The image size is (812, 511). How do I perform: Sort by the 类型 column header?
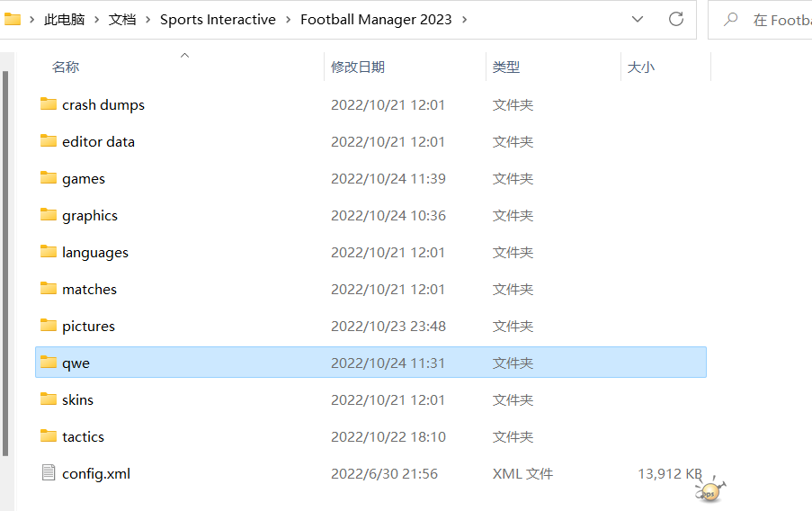tap(506, 67)
